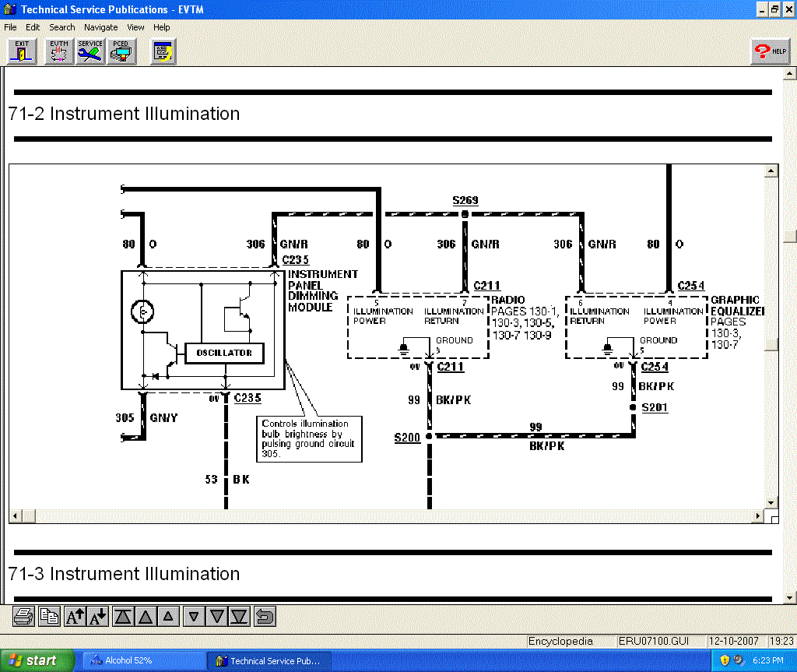Image resolution: width=797 pixels, height=672 pixels.
Task: Open the Navigate menu
Action: click(100, 27)
